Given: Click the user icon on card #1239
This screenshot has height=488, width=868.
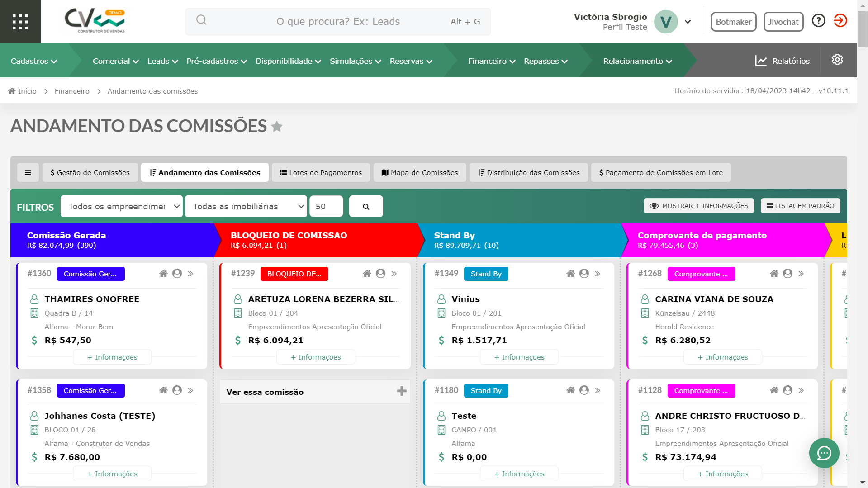Looking at the screenshot, I should click(x=380, y=274).
